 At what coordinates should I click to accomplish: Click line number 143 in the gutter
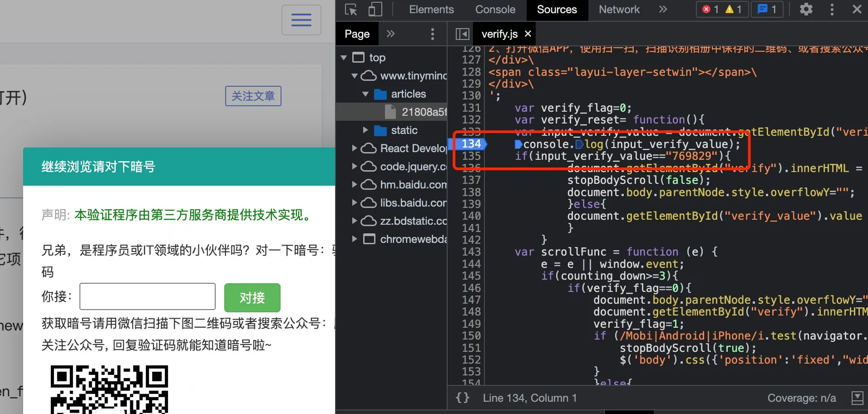coord(471,251)
